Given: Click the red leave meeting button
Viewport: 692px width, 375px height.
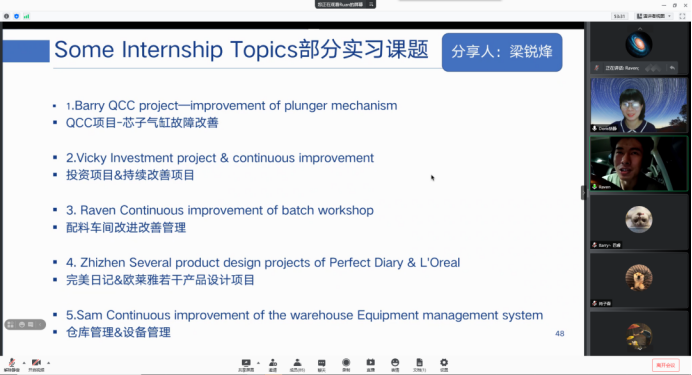Looking at the screenshot, I should 666,365.
